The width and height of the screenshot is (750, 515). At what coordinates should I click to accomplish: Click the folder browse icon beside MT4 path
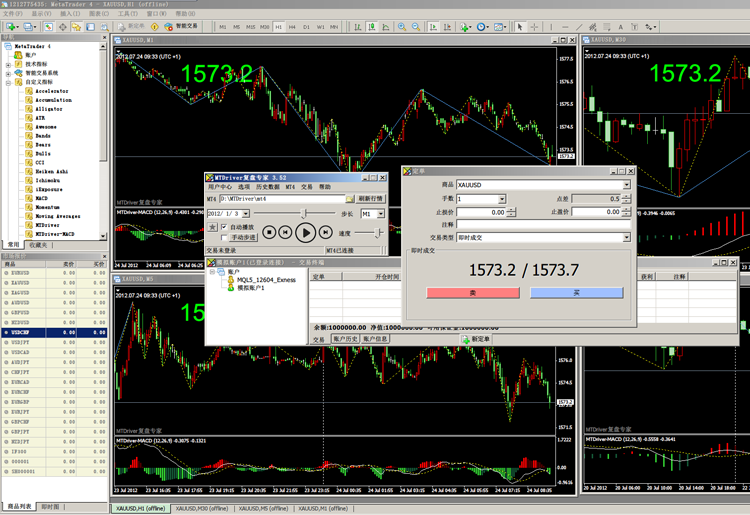click(351, 199)
